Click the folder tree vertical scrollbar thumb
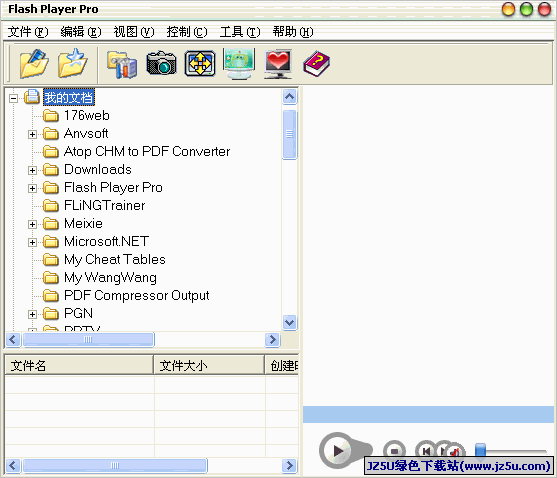This screenshot has width=557, height=478. click(x=290, y=134)
